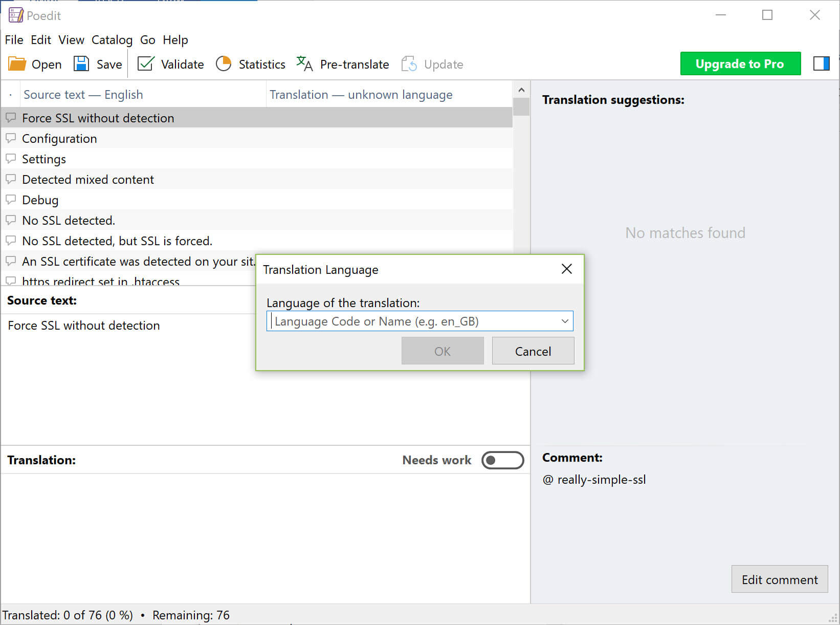Click the Update catalog icon

pyautogui.click(x=409, y=64)
